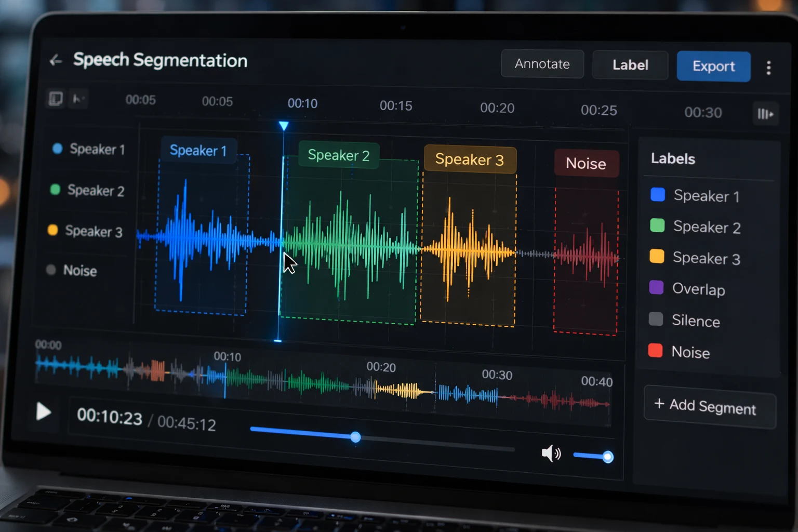Click the playback progress slider knob
The image size is (798, 532).
[x=355, y=437]
